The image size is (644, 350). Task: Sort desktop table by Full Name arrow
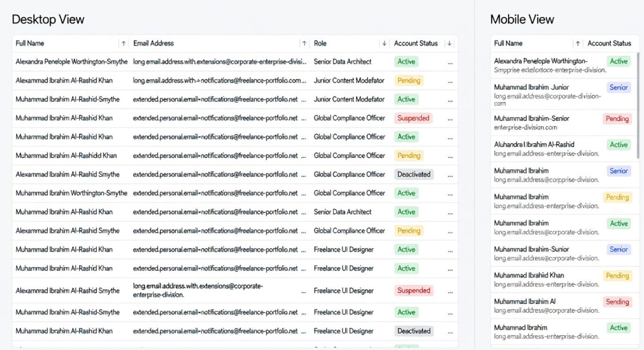coord(124,43)
